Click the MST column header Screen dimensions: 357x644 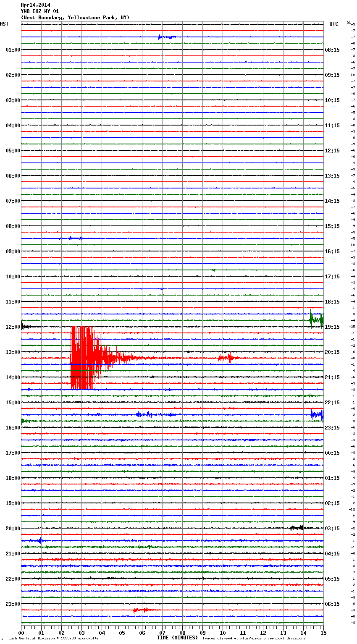[4, 24]
